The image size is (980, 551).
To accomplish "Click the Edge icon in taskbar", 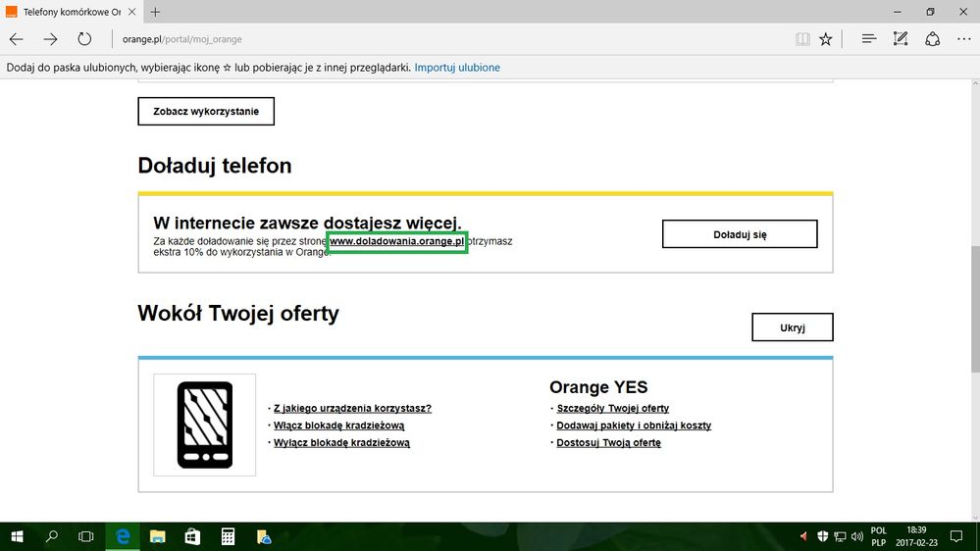I will tap(123, 536).
